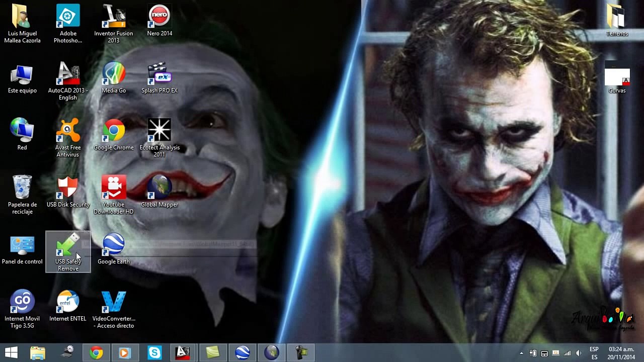This screenshot has width=644, height=362.
Task: Open the taskbar clock and date
Action: (x=621, y=353)
